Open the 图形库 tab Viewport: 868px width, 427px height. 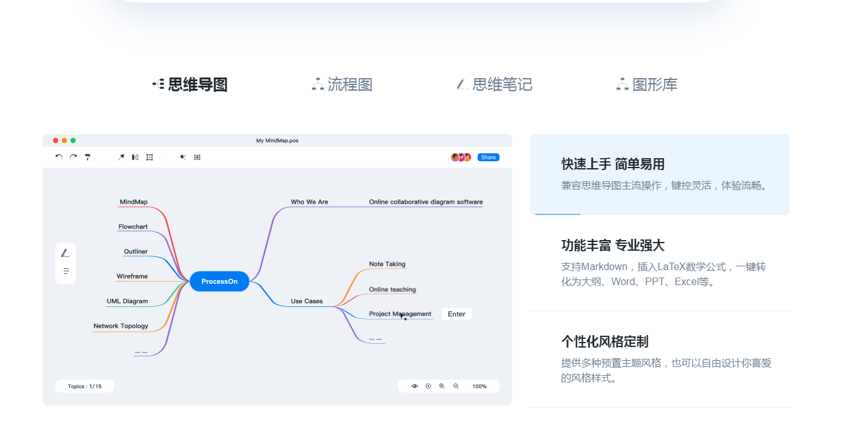(647, 84)
